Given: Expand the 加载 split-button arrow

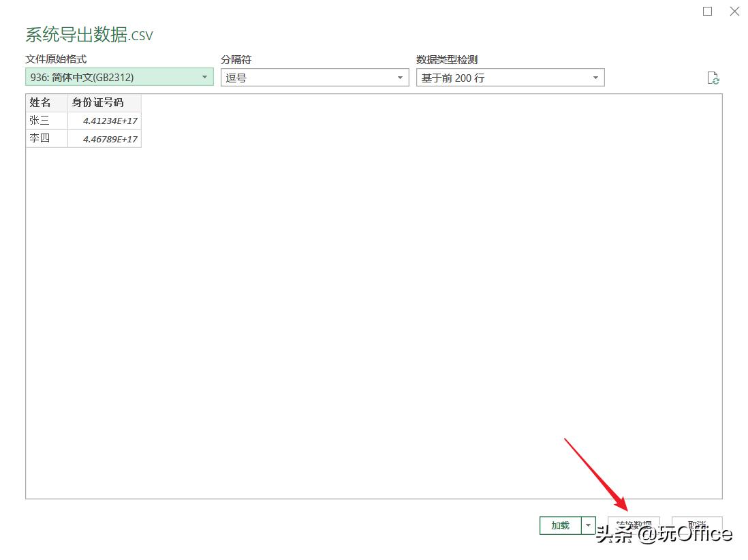Looking at the screenshot, I should tap(587, 525).
